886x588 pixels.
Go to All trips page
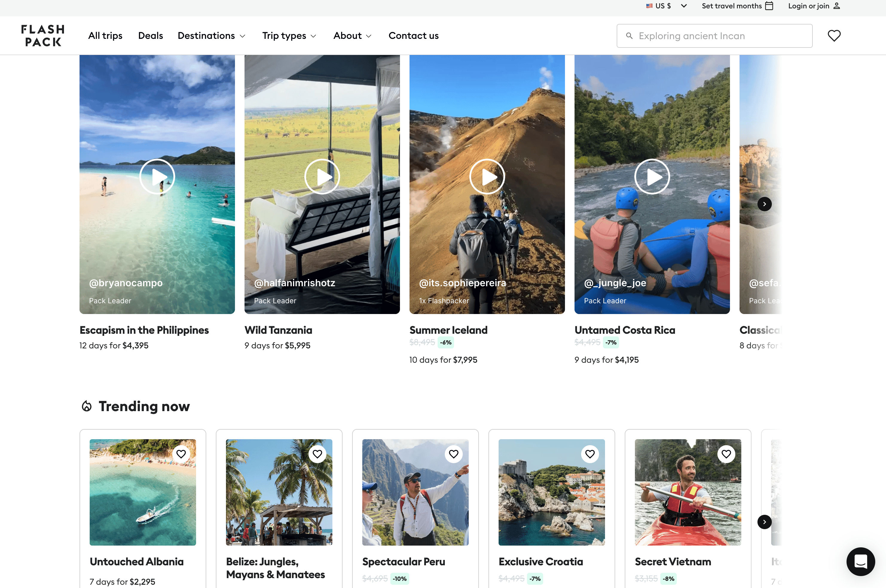[x=105, y=36]
